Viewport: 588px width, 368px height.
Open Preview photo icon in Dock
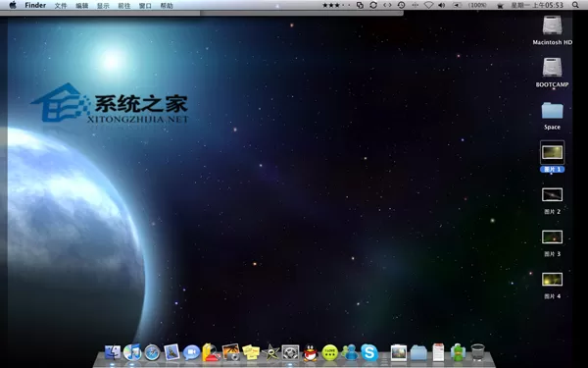pos(398,353)
